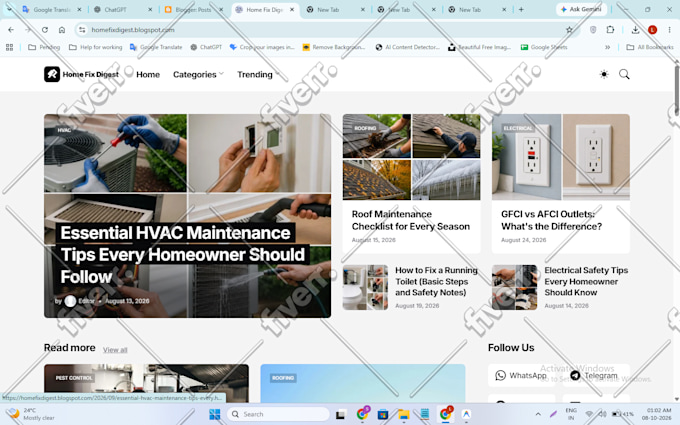Open the weather widget showing 24°C
Image resolution: width=680 pixels, height=425 pixels.
pos(31,414)
